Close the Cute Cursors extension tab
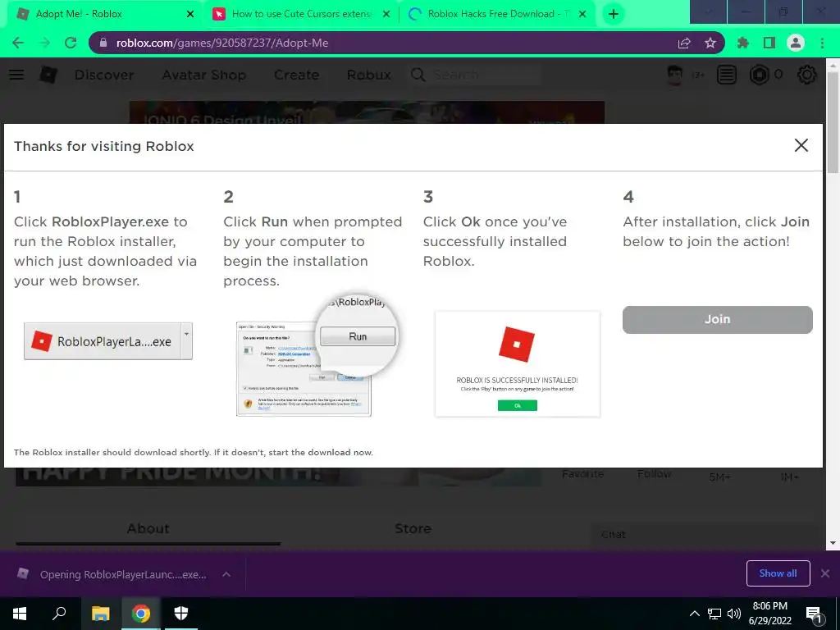Viewport: 840px width, 630px height. pos(386,14)
